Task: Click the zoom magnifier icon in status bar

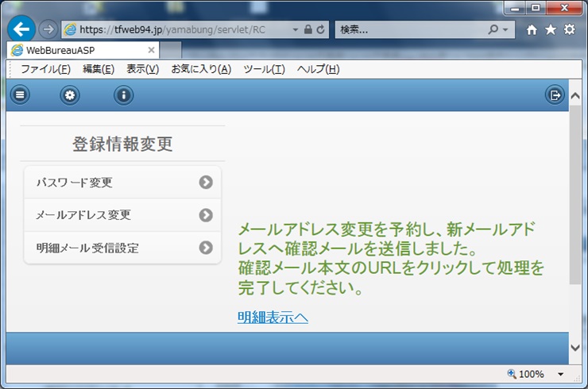Action: coord(512,374)
